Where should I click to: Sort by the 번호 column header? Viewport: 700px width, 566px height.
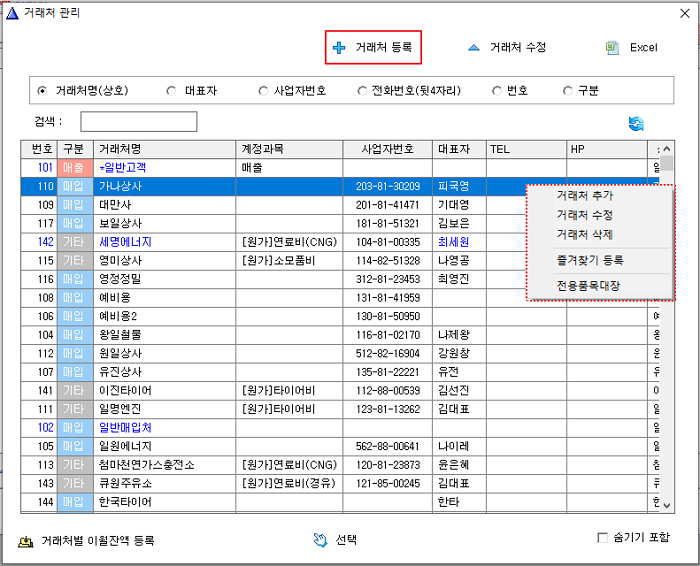click(x=39, y=149)
